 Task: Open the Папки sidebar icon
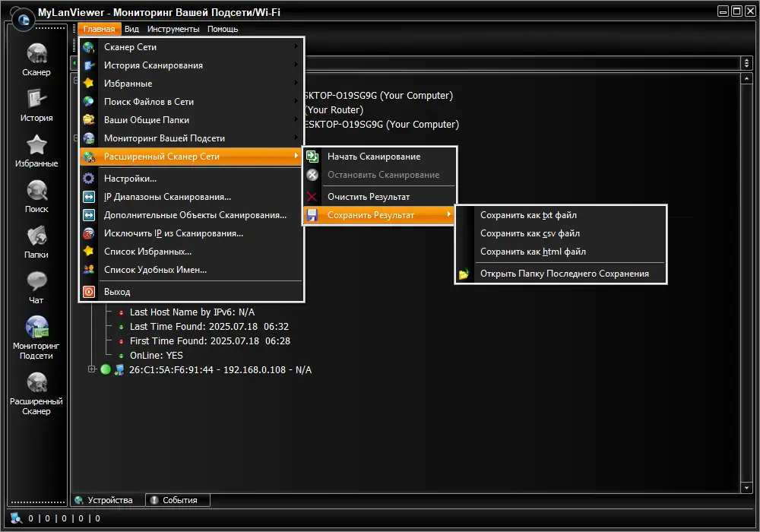[x=36, y=236]
